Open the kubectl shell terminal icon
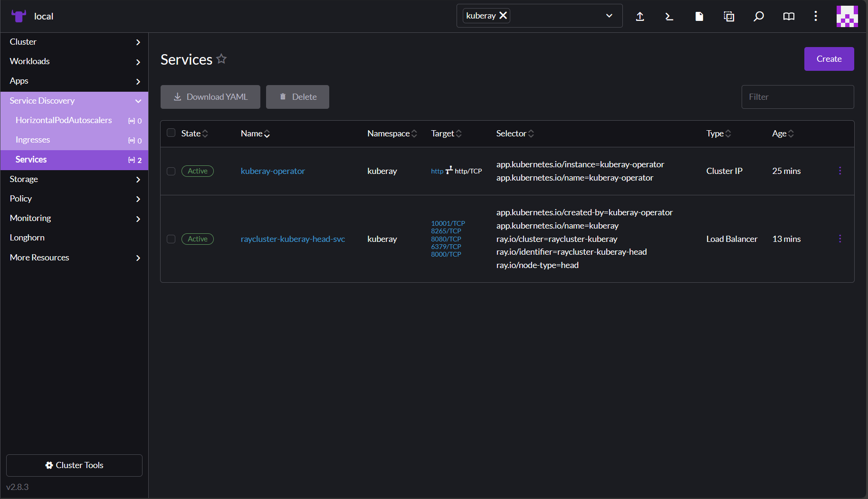 click(669, 16)
